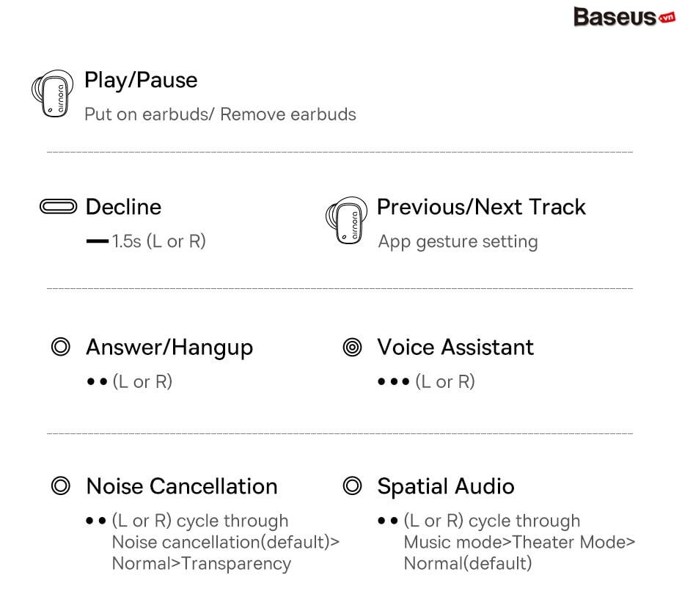The width and height of the screenshot is (682, 616).
Task: Click the triple-tap icon beside Voice Assistant
Action: pos(352,347)
